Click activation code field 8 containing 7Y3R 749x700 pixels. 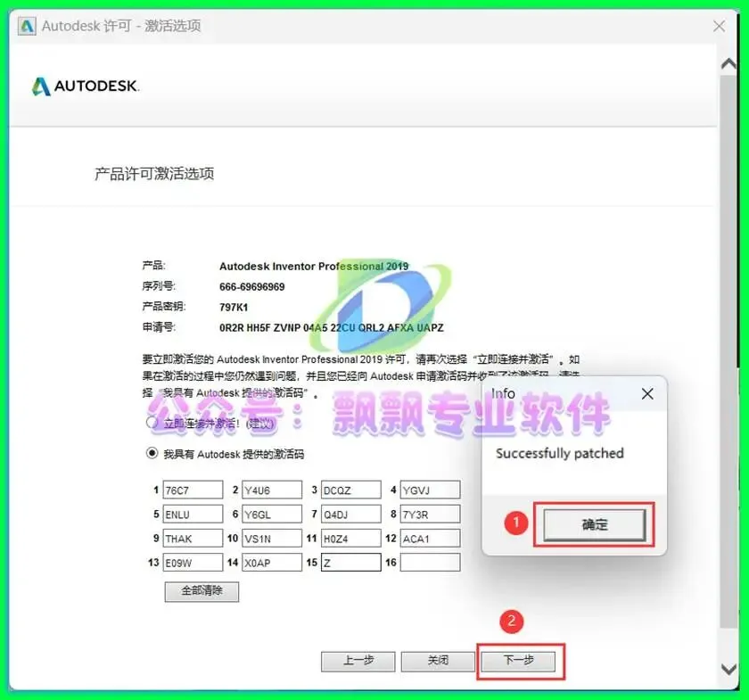click(x=431, y=515)
